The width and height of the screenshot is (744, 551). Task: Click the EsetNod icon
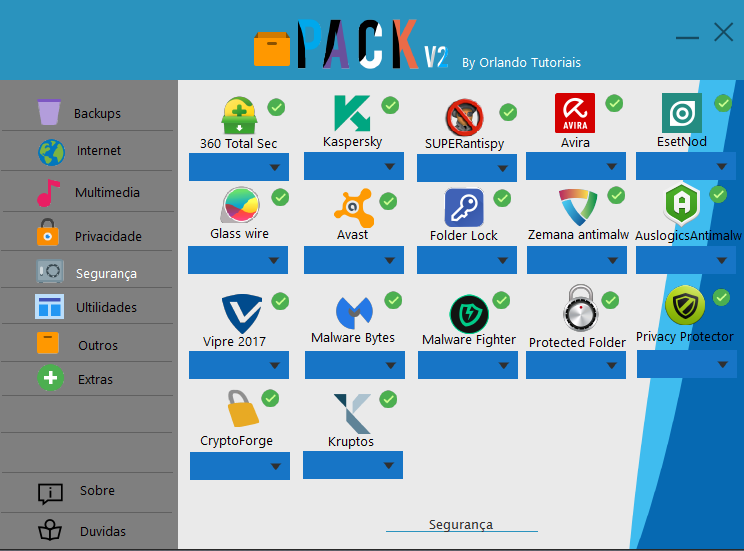coord(682,113)
